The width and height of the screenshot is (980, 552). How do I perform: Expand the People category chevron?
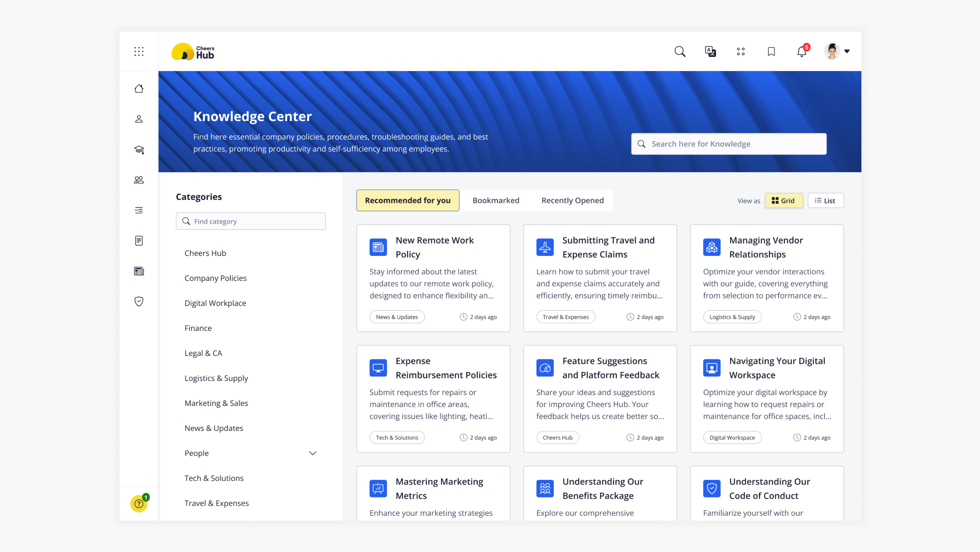point(313,453)
